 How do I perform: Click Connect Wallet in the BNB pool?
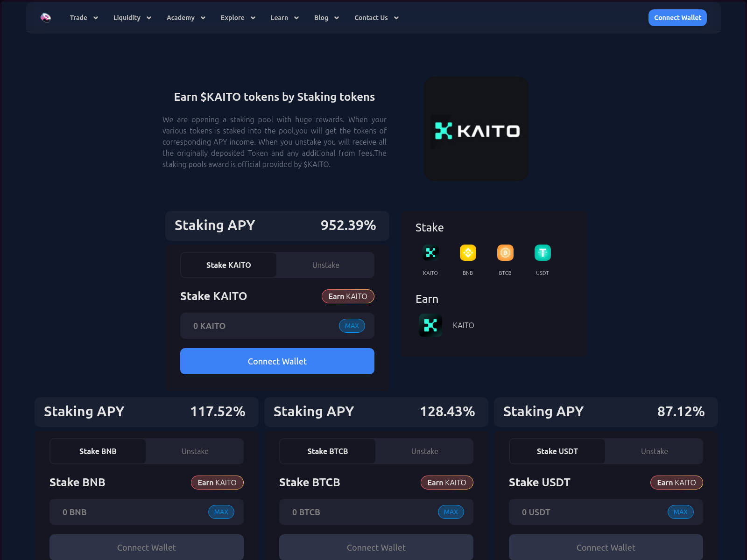[147, 547]
